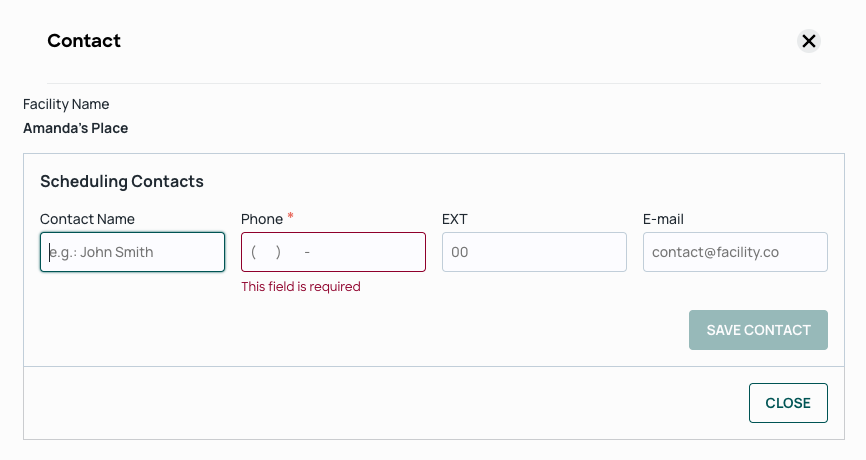This screenshot has width=866, height=460.
Task: Select the EXT extension input box
Action: [534, 252]
